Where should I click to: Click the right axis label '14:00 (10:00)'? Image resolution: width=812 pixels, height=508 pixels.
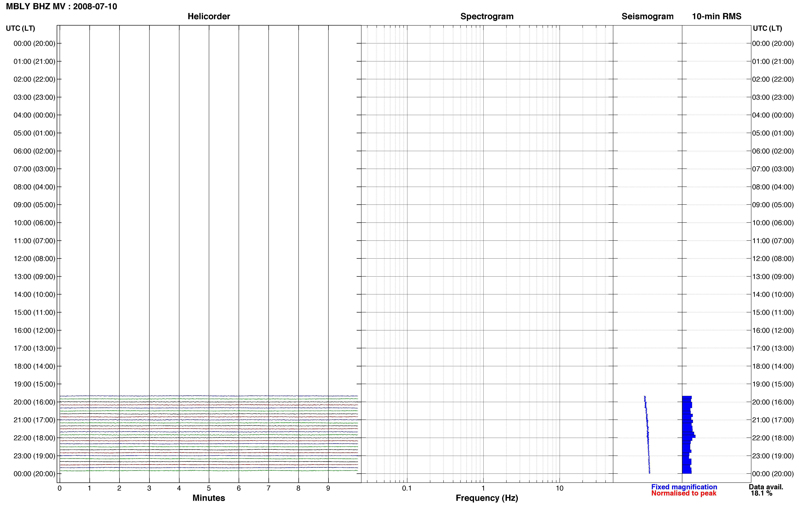click(x=773, y=295)
